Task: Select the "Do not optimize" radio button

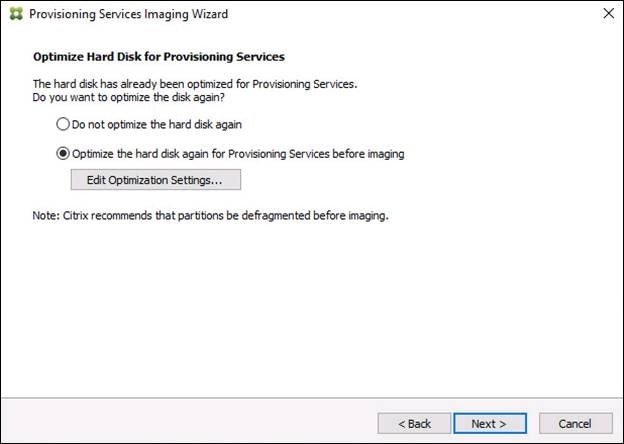Action: 63,125
